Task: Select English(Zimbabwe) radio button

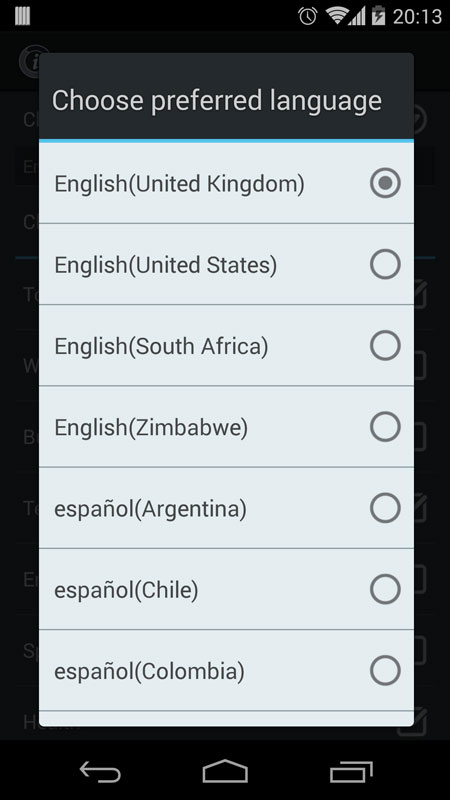Action: [385, 427]
